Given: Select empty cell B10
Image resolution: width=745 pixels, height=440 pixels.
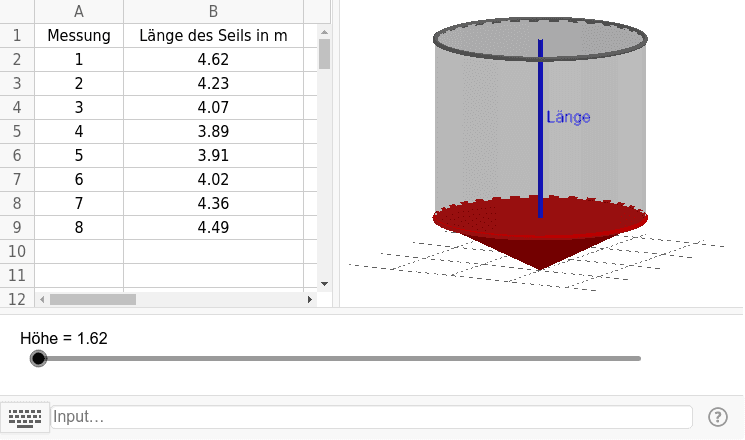Looking at the screenshot, I should coord(213,251).
